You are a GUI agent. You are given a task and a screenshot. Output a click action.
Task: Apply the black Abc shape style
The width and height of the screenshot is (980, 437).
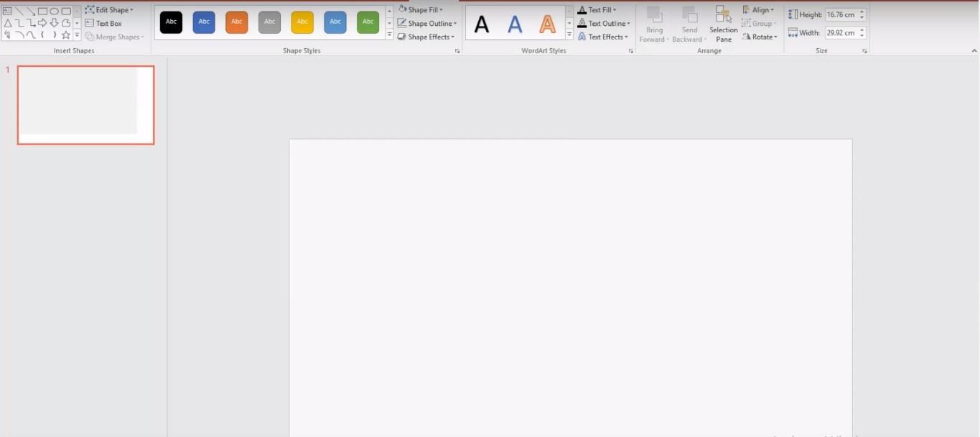(171, 22)
